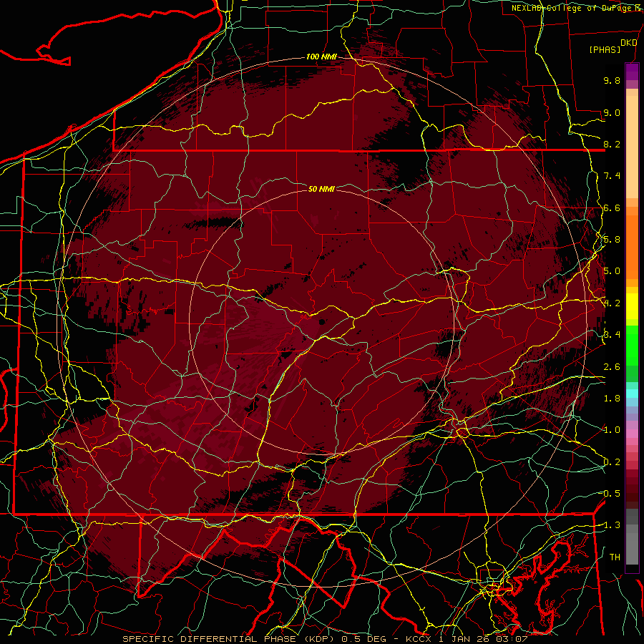Click the 6.6 legend value
The height and width of the screenshot is (644, 644).
coord(612,208)
